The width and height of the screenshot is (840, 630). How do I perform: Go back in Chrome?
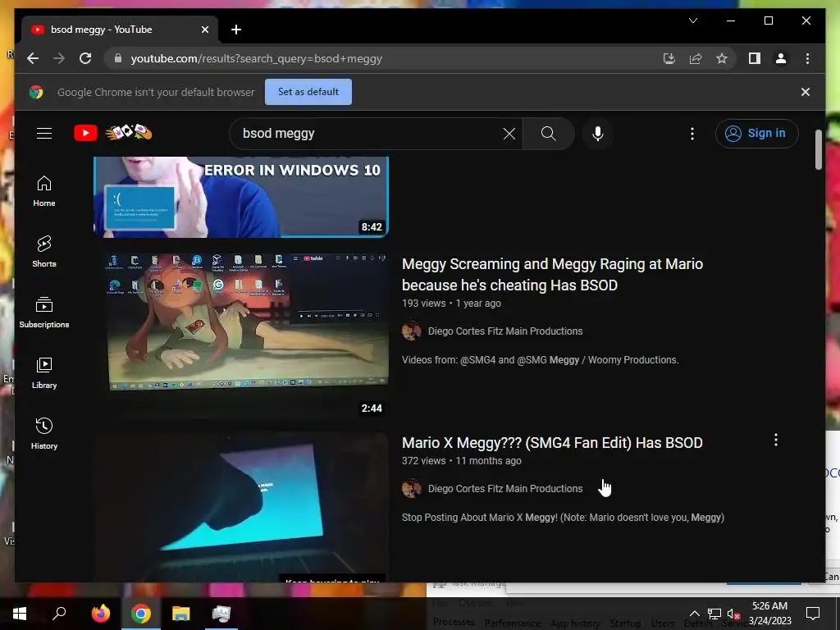(x=33, y=58)
